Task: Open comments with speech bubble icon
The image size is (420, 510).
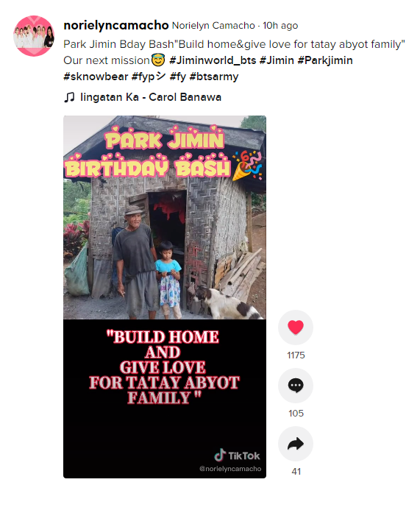Action: (295, 386)
